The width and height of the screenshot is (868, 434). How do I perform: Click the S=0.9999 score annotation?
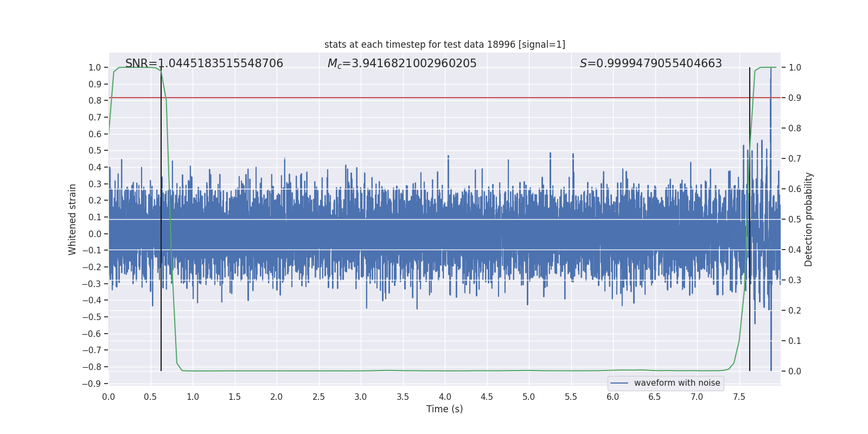pyautogui.click(x=650, y=63)
